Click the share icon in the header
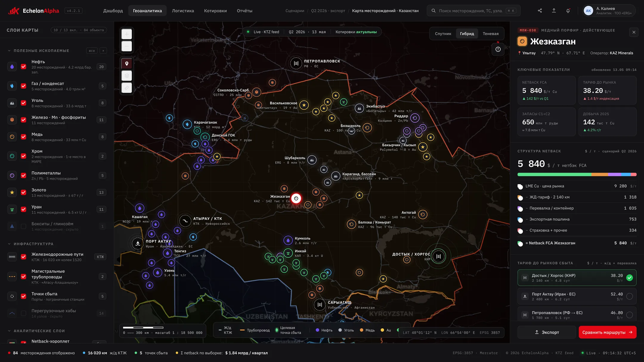644x362 pixels. click(x=540, y=11)
